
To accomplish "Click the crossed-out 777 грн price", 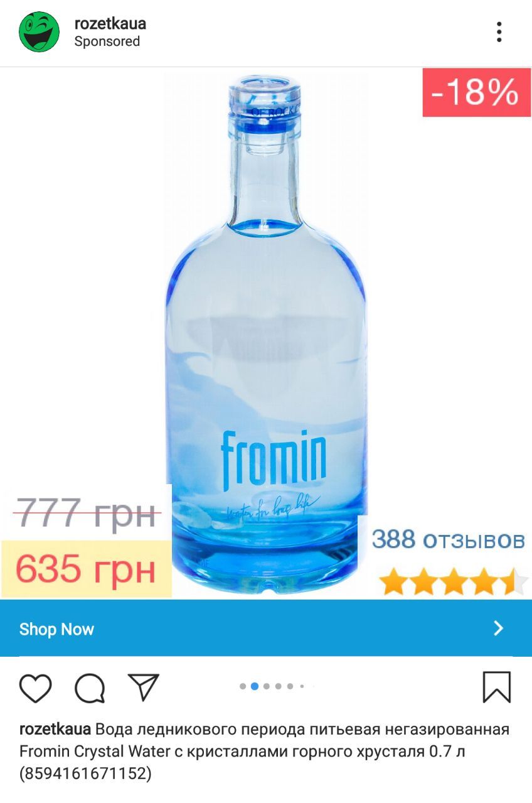I will point(86,513).
